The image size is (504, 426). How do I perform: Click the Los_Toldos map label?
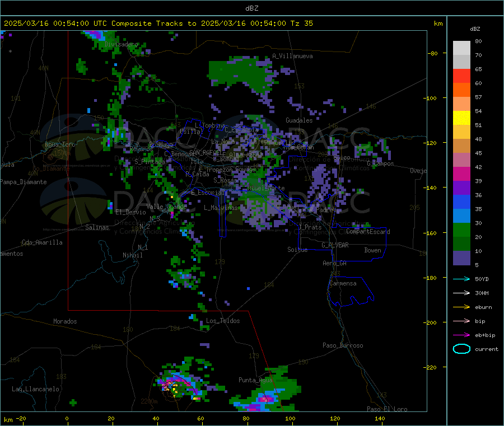coord(223,321)
